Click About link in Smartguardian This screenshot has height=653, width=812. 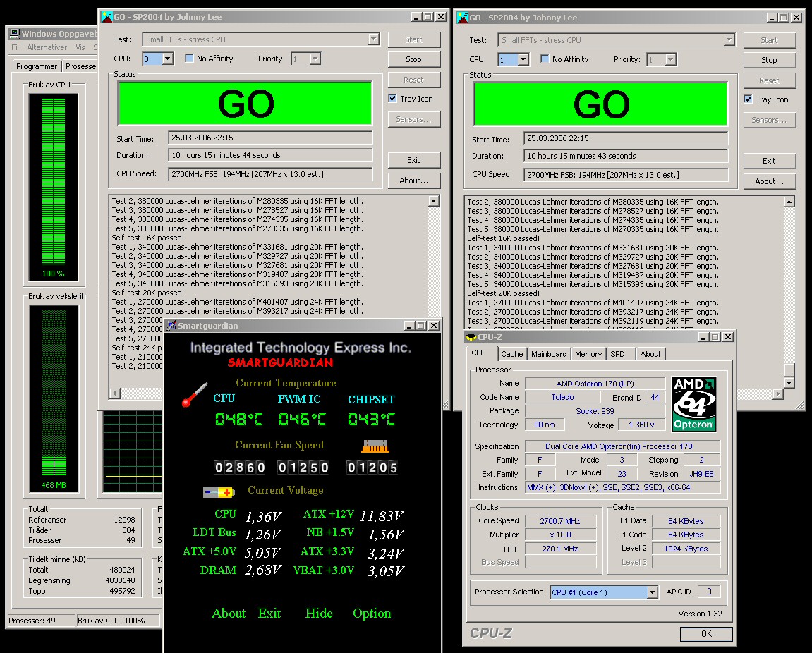tap(229, 614)
